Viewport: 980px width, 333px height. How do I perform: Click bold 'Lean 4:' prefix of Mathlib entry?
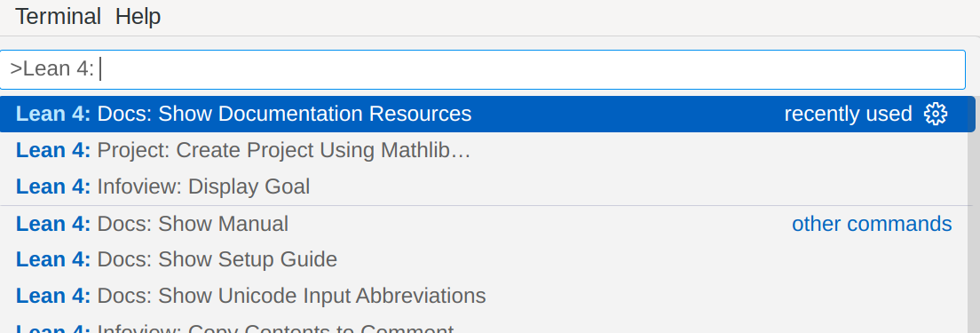click(x=54, y=151)
